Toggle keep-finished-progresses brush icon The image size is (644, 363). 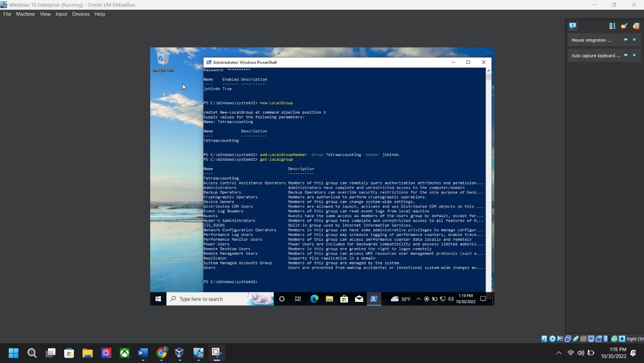coord(624,26)
